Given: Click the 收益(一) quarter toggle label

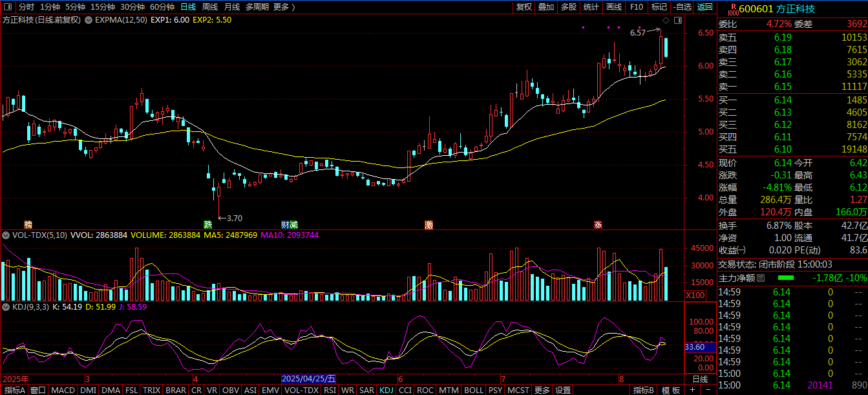Looking at the screenshot, I should 732,250.
